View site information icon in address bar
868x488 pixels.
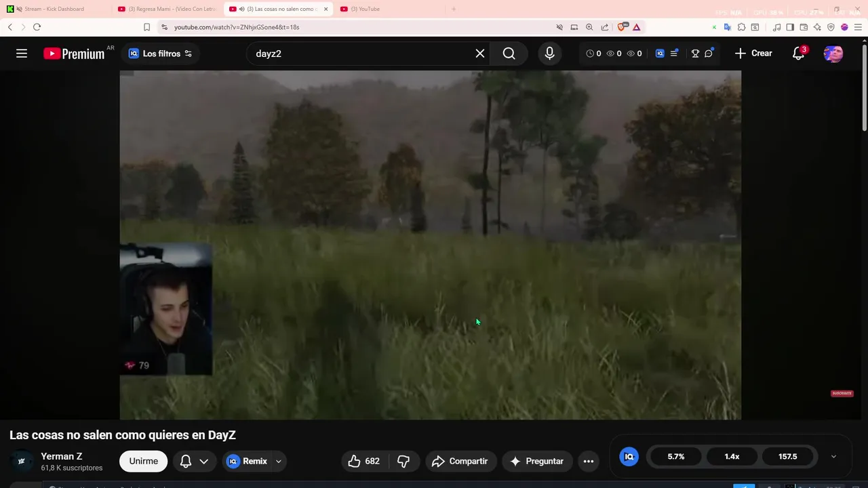tap(164, 27)
